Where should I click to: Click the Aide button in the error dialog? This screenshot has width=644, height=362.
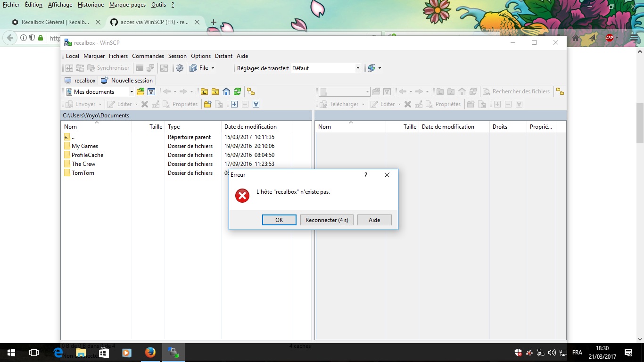374,220
